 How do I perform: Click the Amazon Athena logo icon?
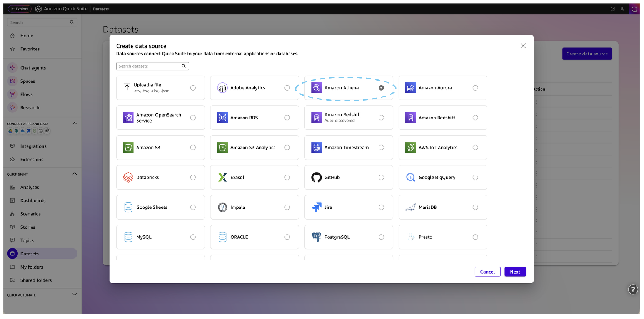[316, 88]
